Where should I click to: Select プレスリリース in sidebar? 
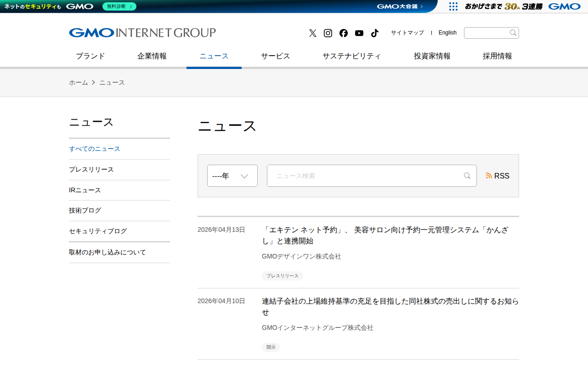coord(119,170)
